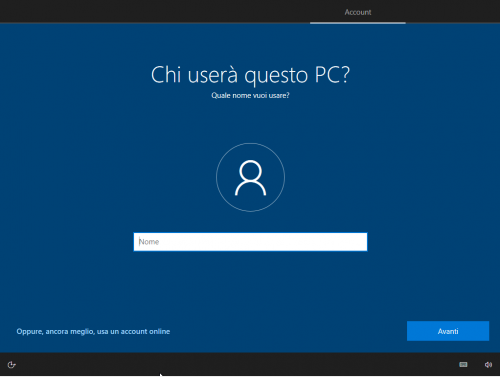Select the circular profile picture placeholder
This screenshot has width=500, height=377.
point(250,177)
